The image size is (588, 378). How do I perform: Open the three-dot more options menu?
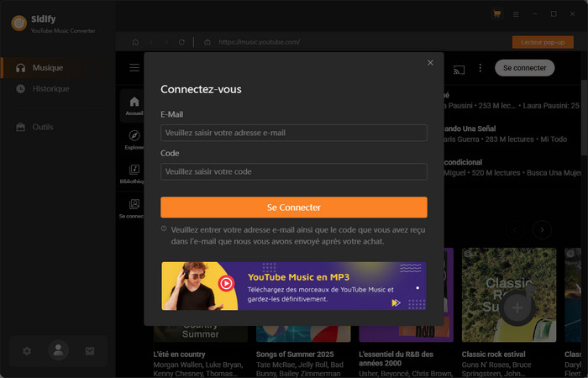[480, 68]
